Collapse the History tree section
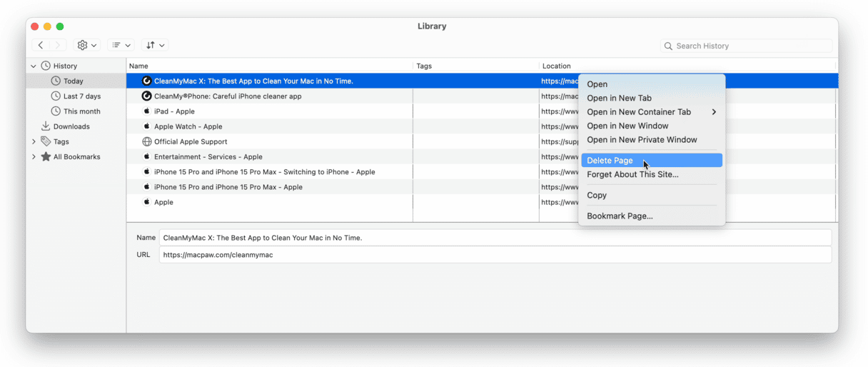 33,66
